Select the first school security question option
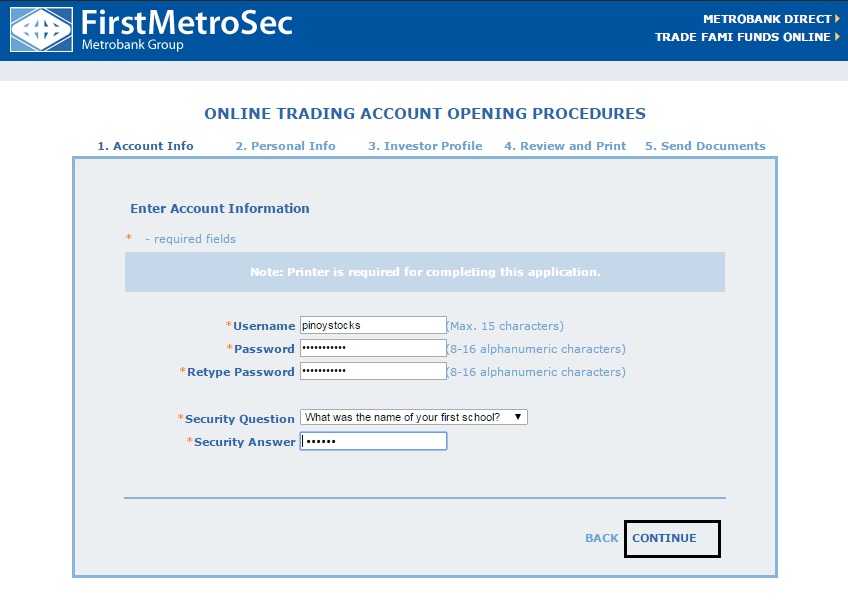This screenshot has height=613, width=848. (410, 417)
